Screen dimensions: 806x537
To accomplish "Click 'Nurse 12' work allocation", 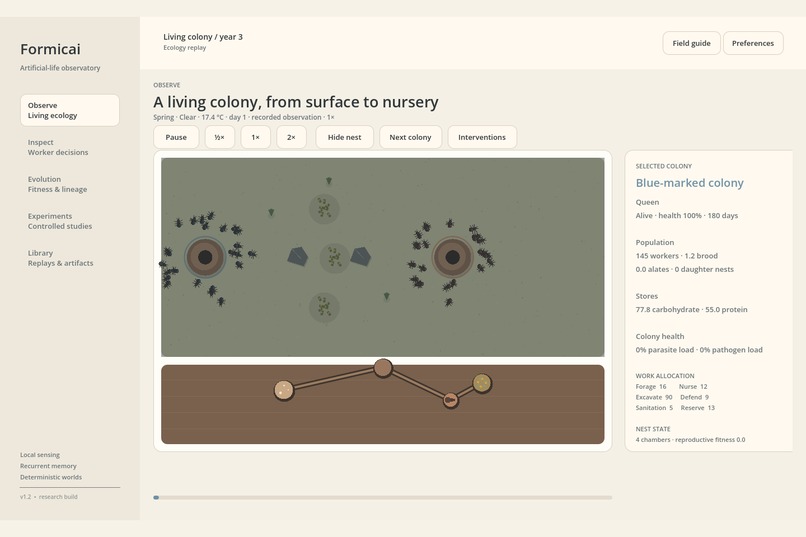I will [x=693, y=386].
